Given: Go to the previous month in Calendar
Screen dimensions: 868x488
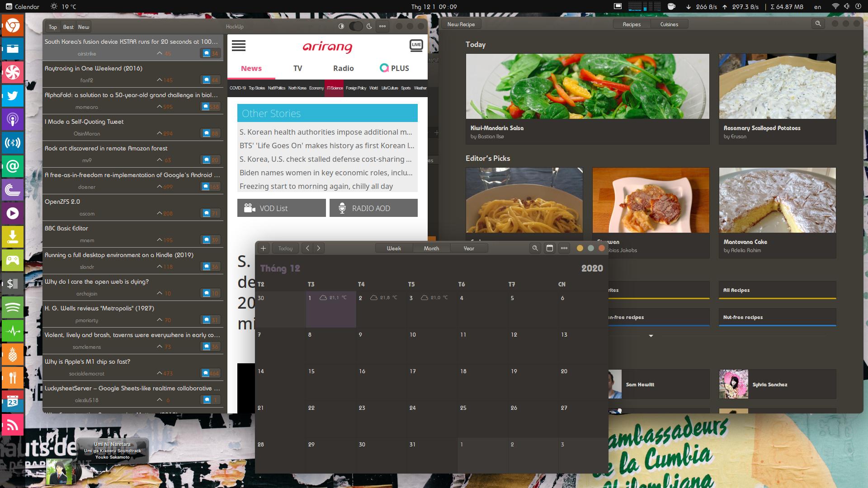Looking at the screenshot, I should [x=307, y=248].
